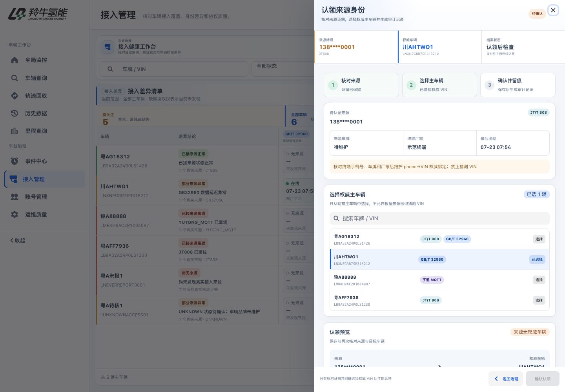Screen dimensions: 565x392
Task: Click the magnifier in 车牌 / VIN search
Action: [110, 69]
